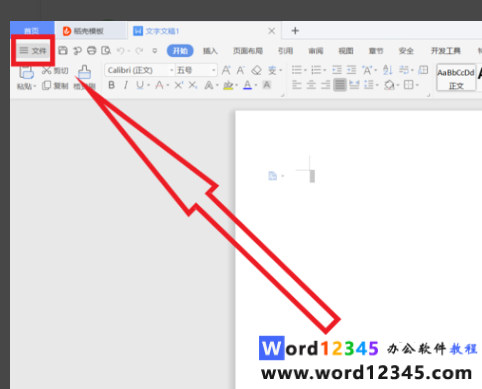Click the Cut scissors icon

pyautogui.click(x=46, y=70)
